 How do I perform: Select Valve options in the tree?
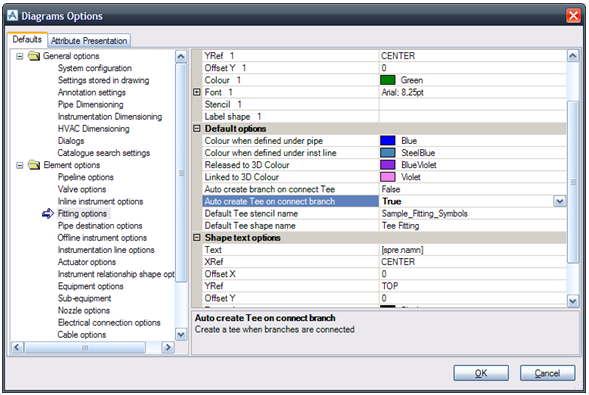click(82, 189)
